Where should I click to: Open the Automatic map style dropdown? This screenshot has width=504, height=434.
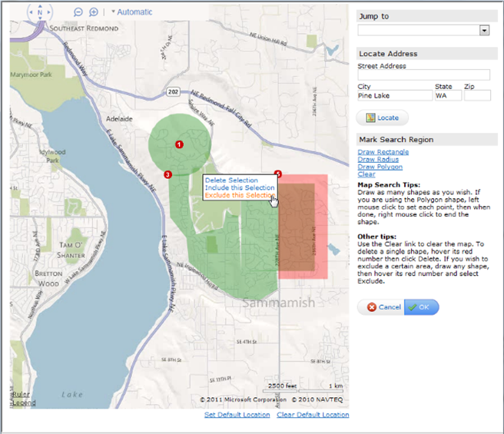tap(132, 12)
